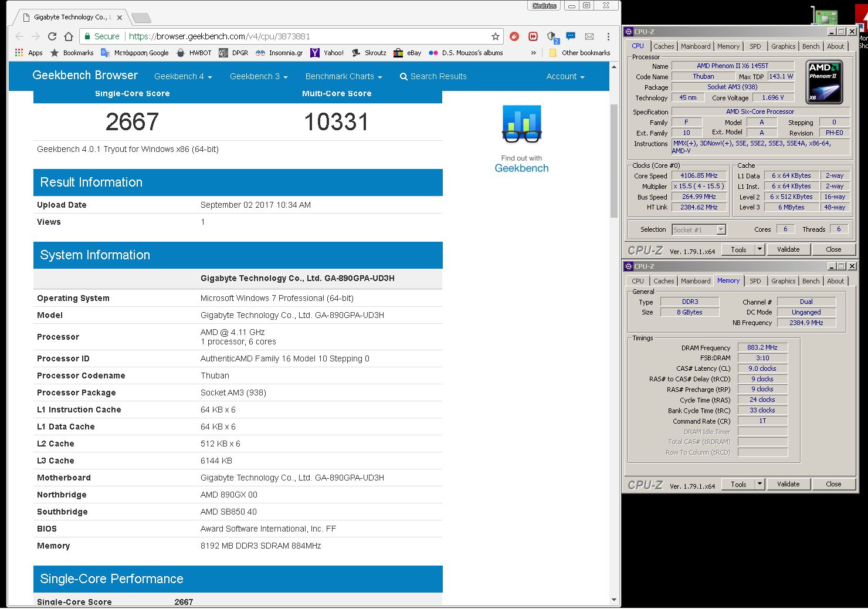Switch to Mainboard tab in top CPU-Z

click(x=696, y=46)
